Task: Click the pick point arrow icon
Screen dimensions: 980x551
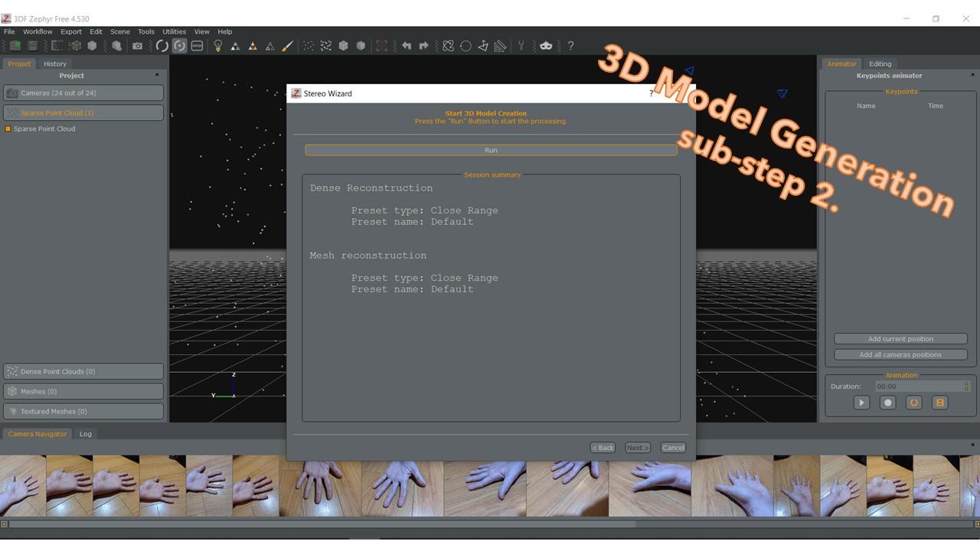Action: click(x=482, y=46)
